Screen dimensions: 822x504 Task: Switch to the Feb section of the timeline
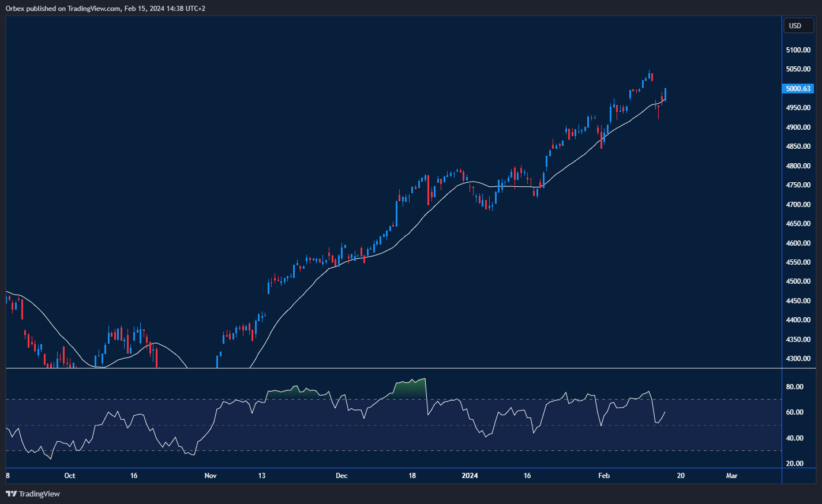604,476
